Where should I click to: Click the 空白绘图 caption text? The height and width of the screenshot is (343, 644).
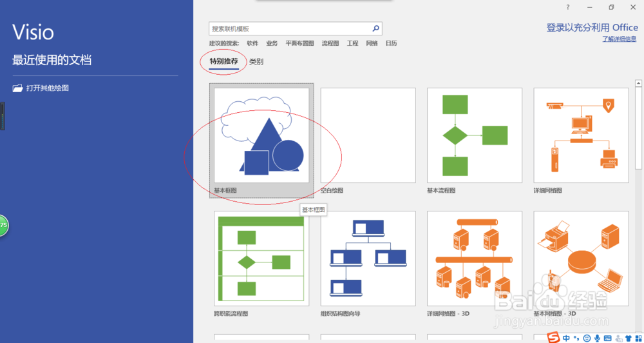[332, 191]
